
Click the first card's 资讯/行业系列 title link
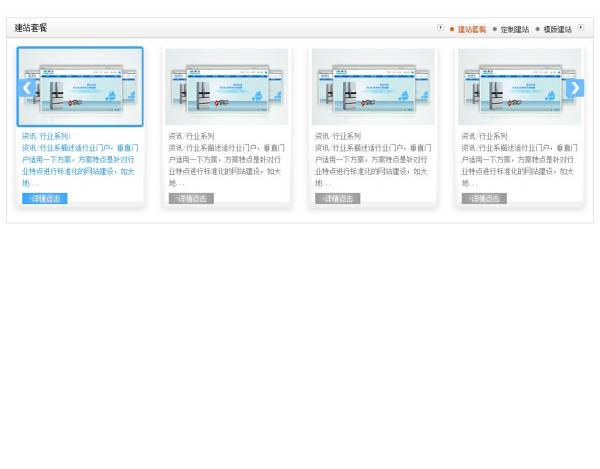[x=46, y=135]
